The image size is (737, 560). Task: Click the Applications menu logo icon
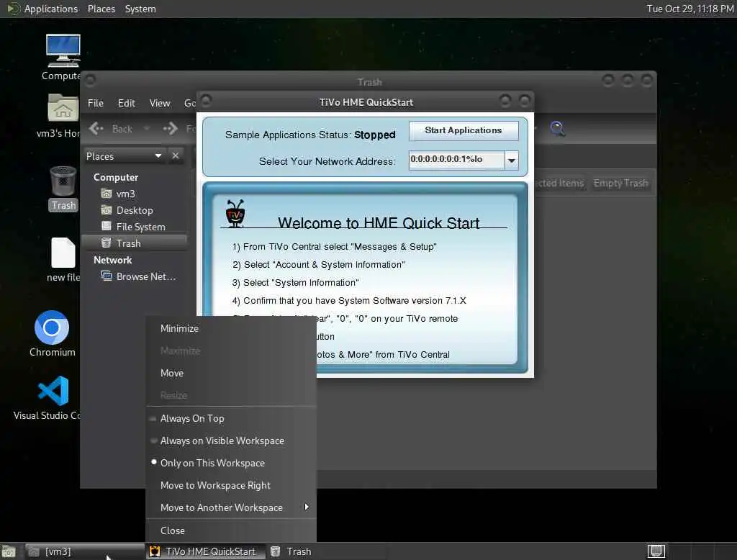pyautogui.click(x=13, y=9)
